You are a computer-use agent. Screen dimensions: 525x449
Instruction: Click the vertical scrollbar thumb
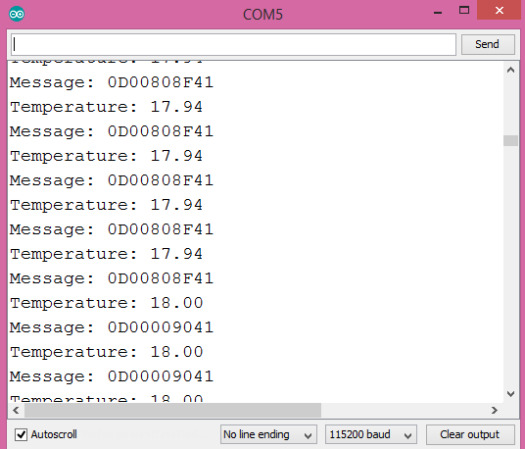pyautogui.click(x=511, y=140)
